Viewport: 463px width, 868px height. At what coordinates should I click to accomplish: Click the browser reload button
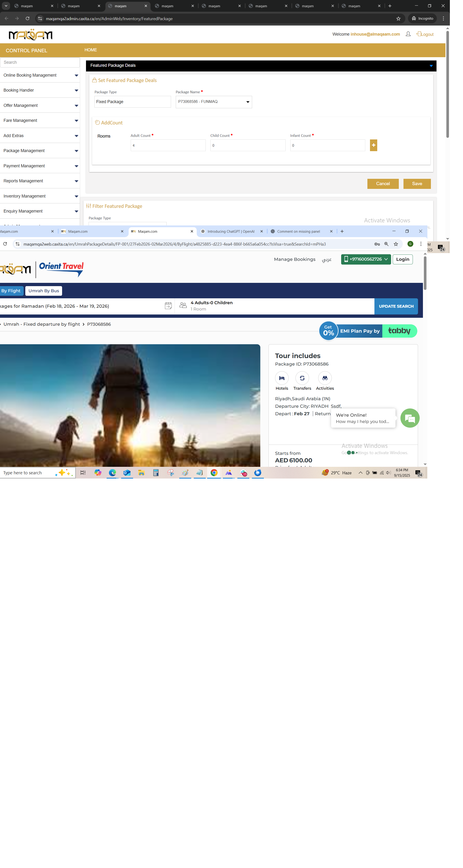28,19
